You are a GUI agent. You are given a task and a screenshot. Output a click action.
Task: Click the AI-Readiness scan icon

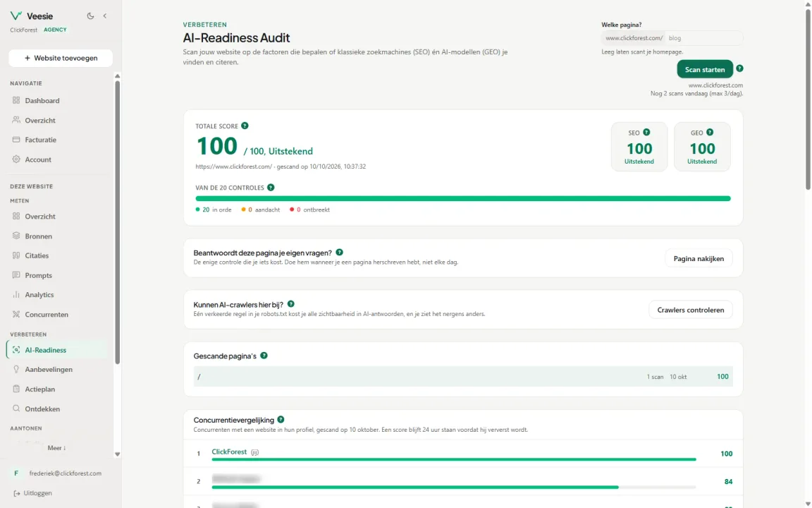16,350
